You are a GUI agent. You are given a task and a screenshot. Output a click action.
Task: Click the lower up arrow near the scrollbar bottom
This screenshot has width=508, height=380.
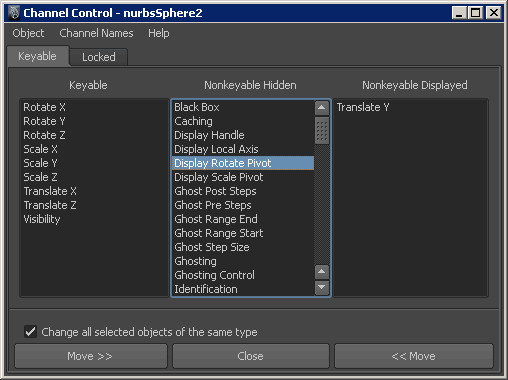(x=322, y=272)
